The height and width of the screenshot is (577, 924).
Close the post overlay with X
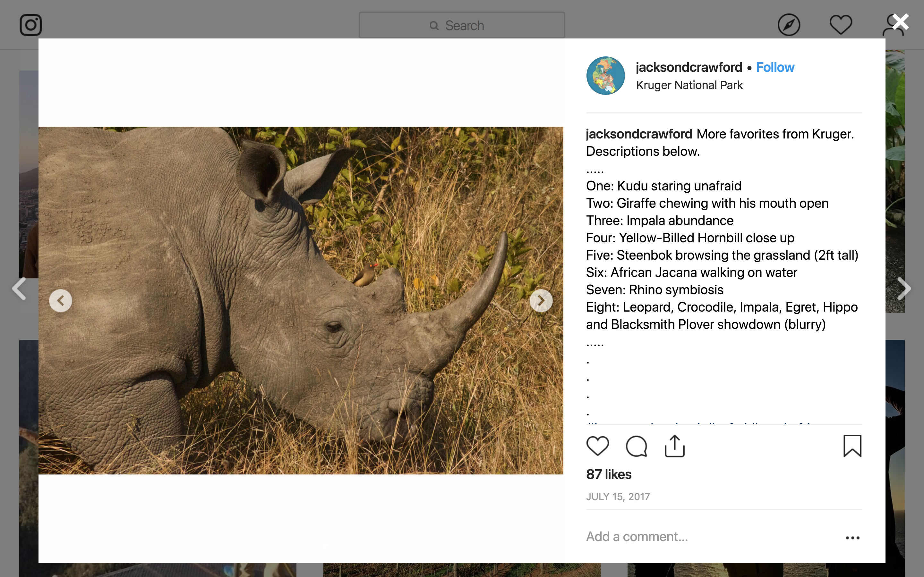[901, 22]
